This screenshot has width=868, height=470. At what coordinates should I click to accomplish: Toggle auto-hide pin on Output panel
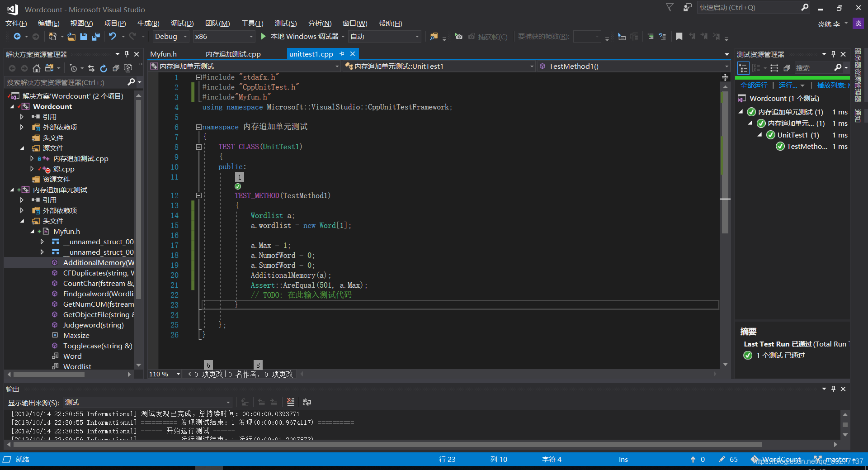tap(833, 389)
